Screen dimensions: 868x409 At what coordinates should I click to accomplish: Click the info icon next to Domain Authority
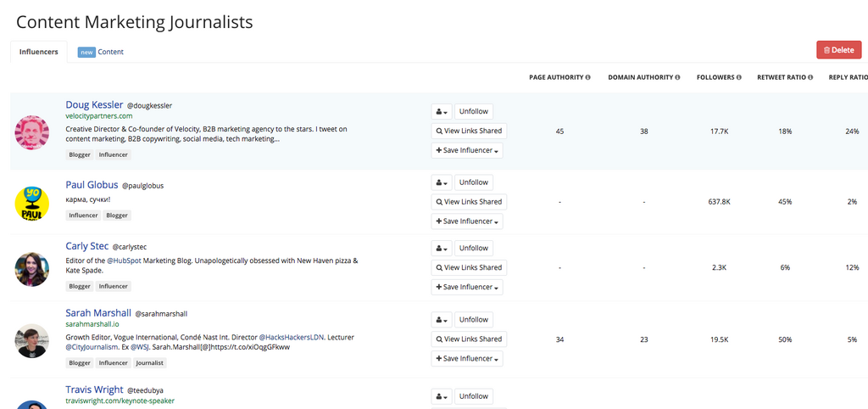pos(677,77)
